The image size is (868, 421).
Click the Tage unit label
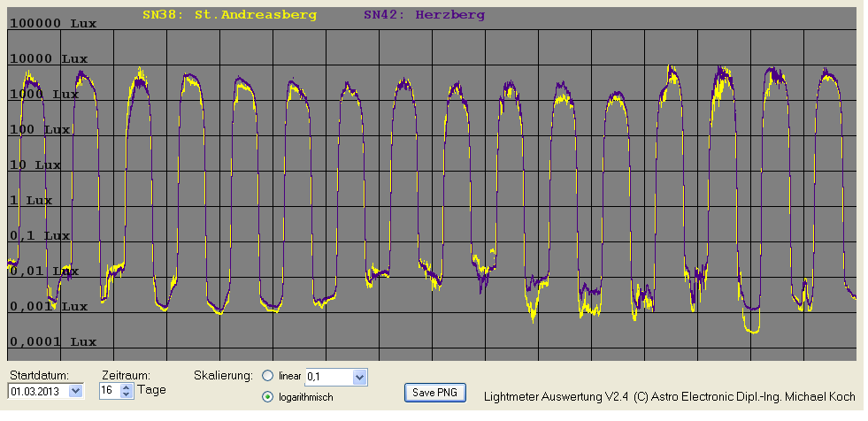tap(151, 390)
